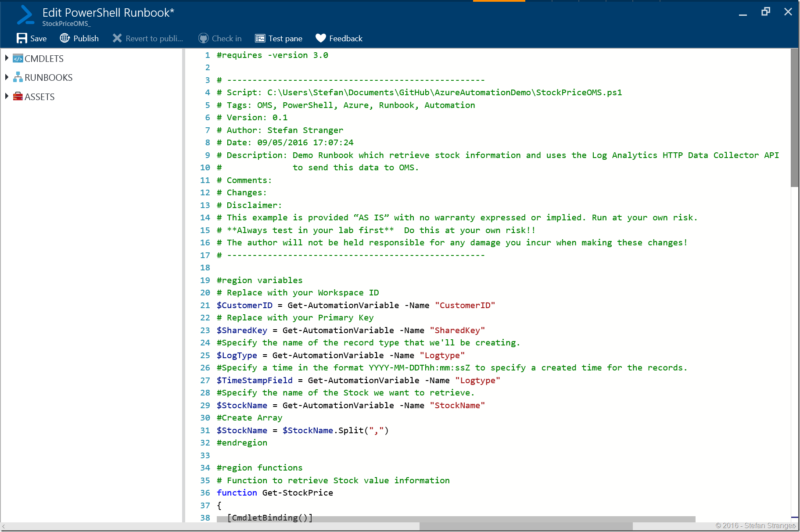Open Feedback via its label
This screenshot has height=532, width=800.
tap(346, 39)
